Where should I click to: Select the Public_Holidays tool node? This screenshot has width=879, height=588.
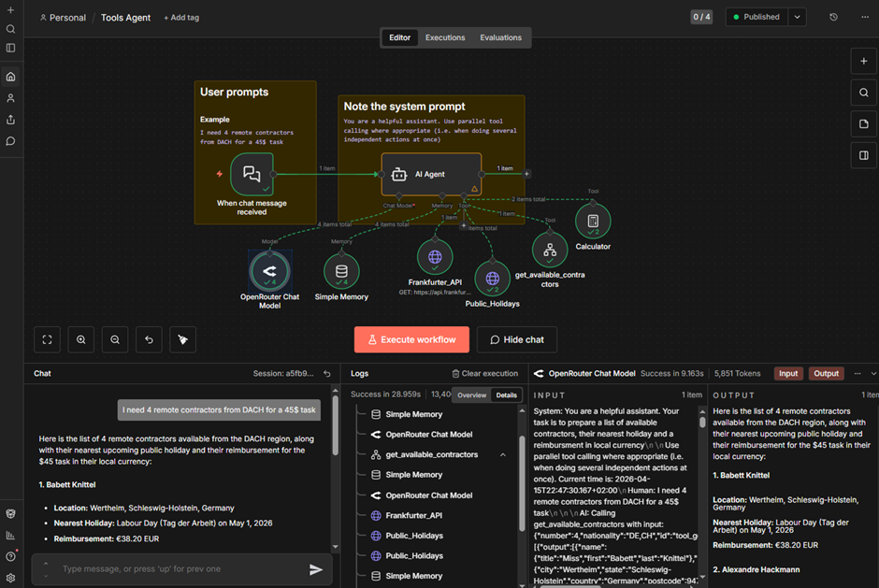[493, 277]
